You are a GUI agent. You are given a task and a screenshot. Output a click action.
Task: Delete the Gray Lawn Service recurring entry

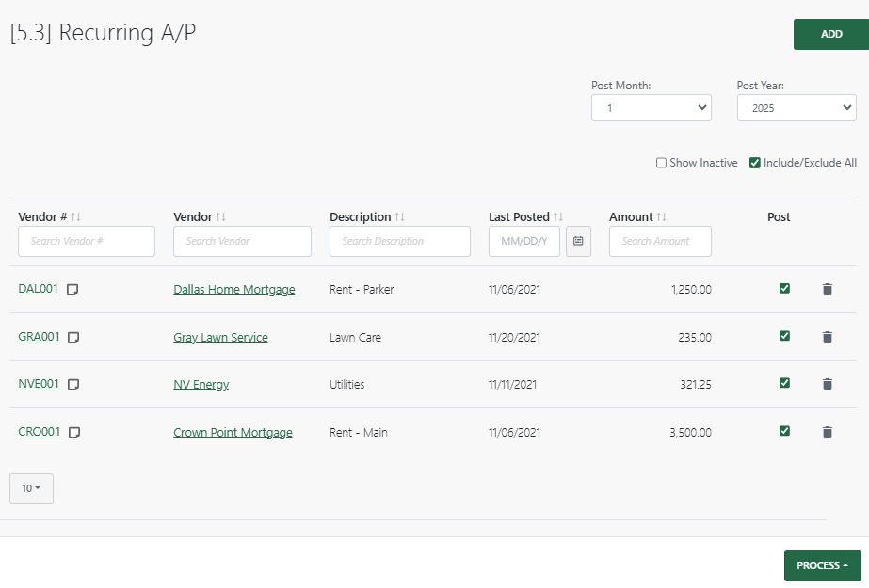827,337
